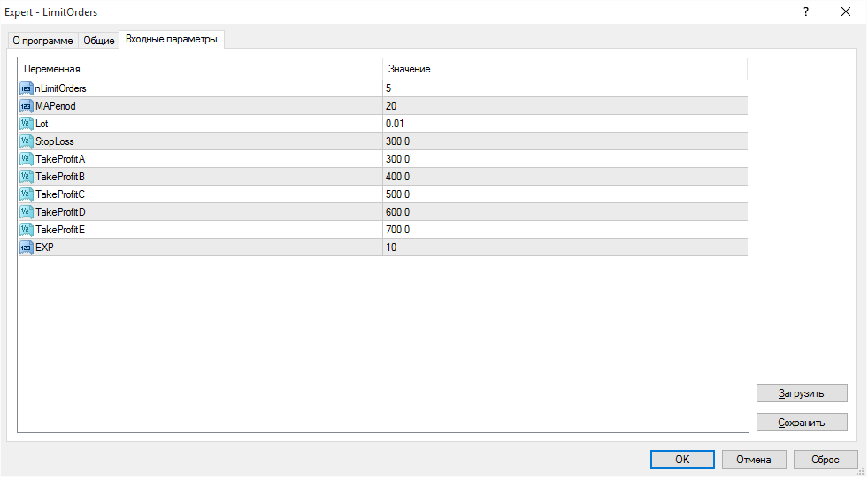
Task: Click the double-type icon beside TakeProfitA
Action: [x=26, y=159]
